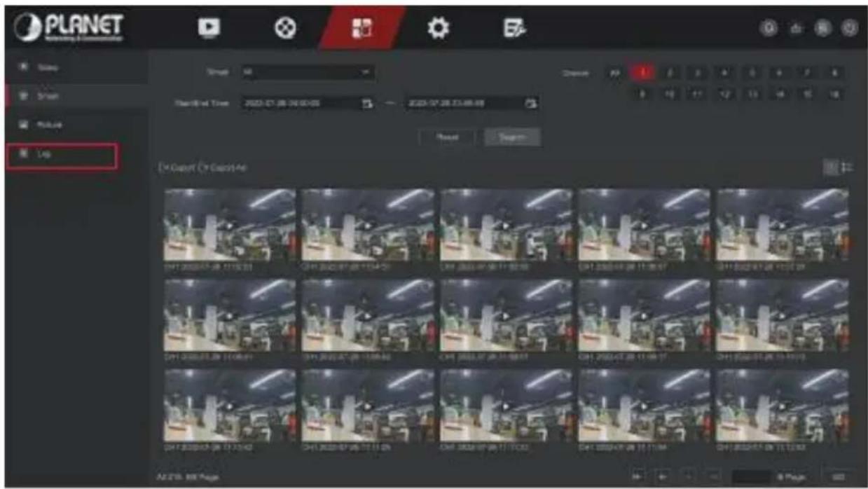Toggle channel 8 button
Screen dimensions: 868x489
coord(834,72)
